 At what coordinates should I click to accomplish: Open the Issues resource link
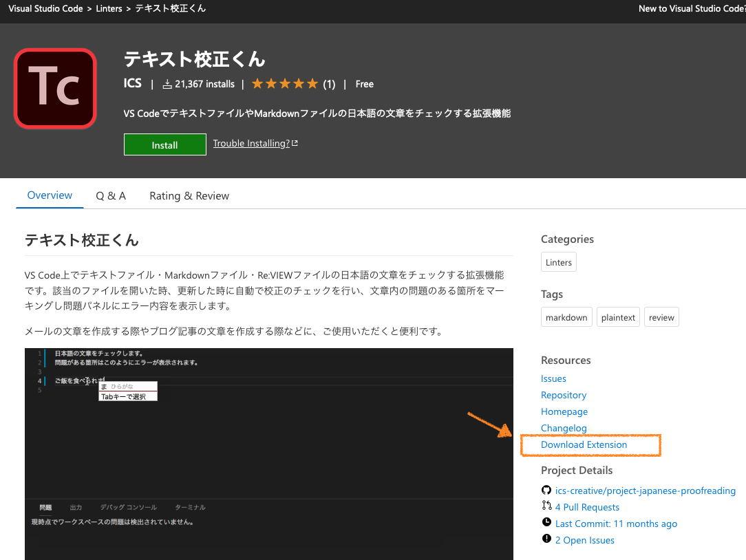tap(553, 379)
